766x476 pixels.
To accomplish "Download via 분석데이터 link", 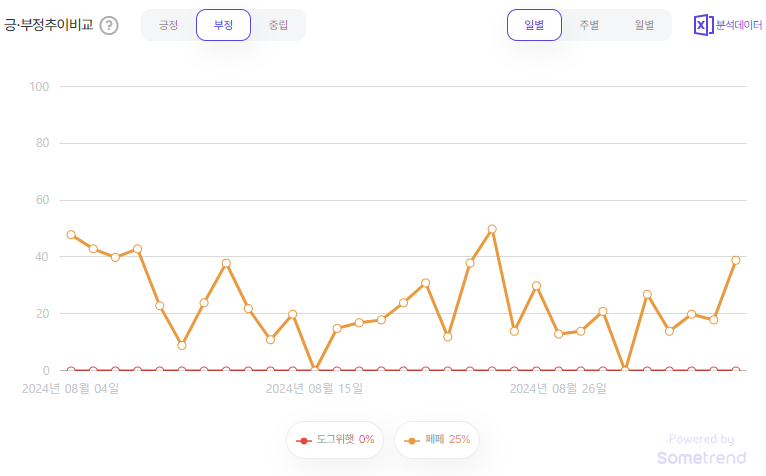I will [739, 25].
